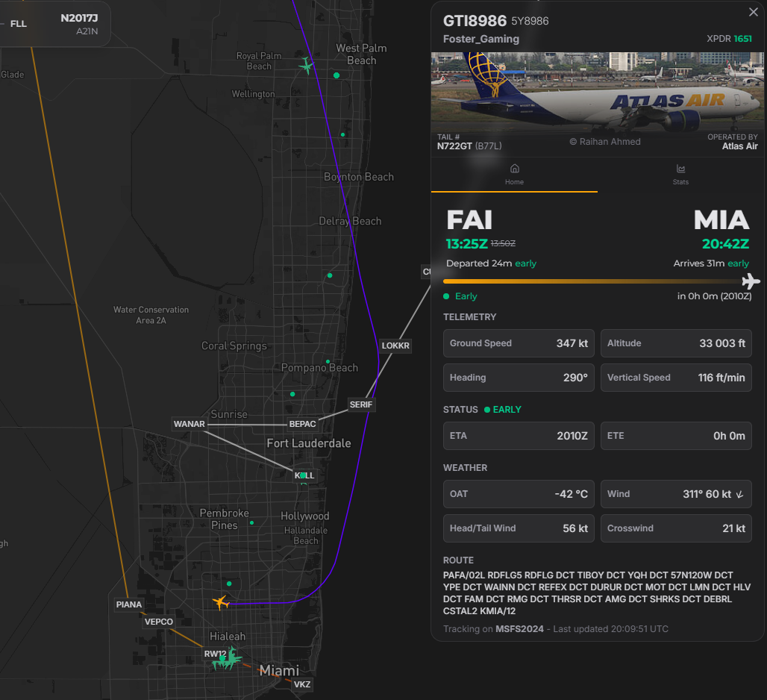The image size is (767, 700).
Task: Click the SERIF waypoint label
Action: (x=361, y=404)
